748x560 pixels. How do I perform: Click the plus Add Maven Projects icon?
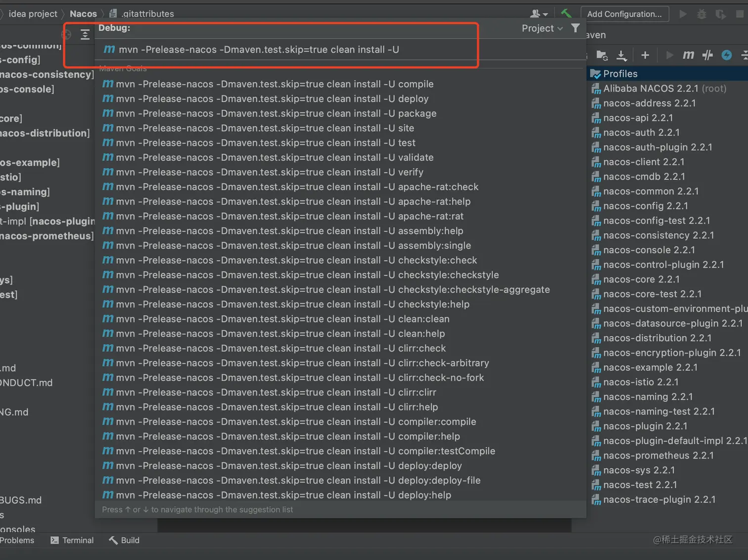645,55
